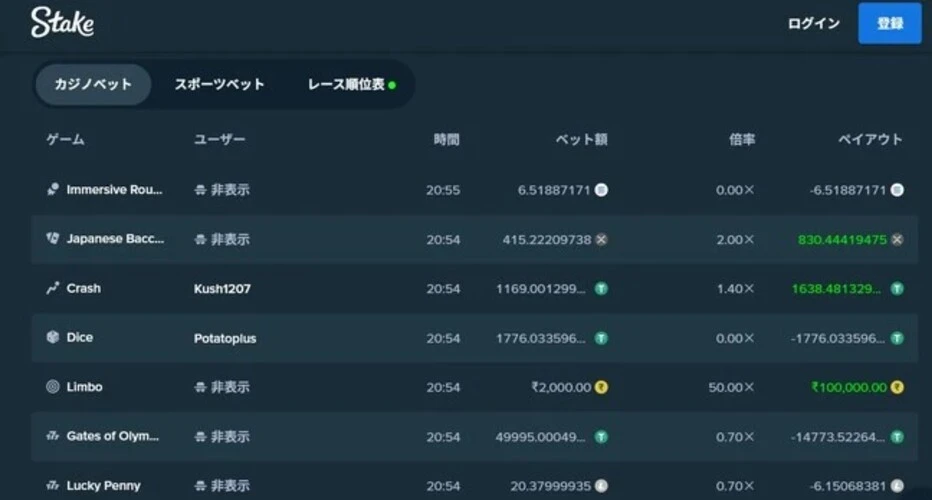
Task: Open the Immersive Rou... game link
Action: point(114,190)
